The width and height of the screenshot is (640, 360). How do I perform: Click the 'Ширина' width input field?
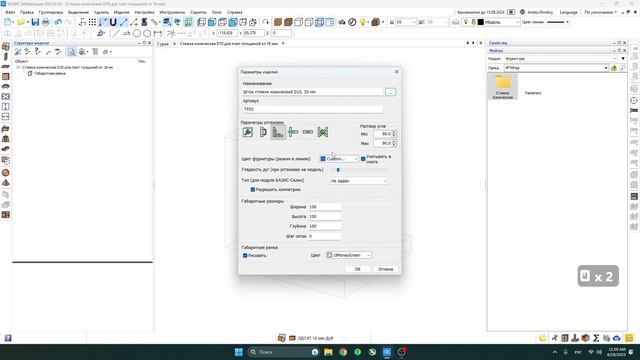point(324,207)
